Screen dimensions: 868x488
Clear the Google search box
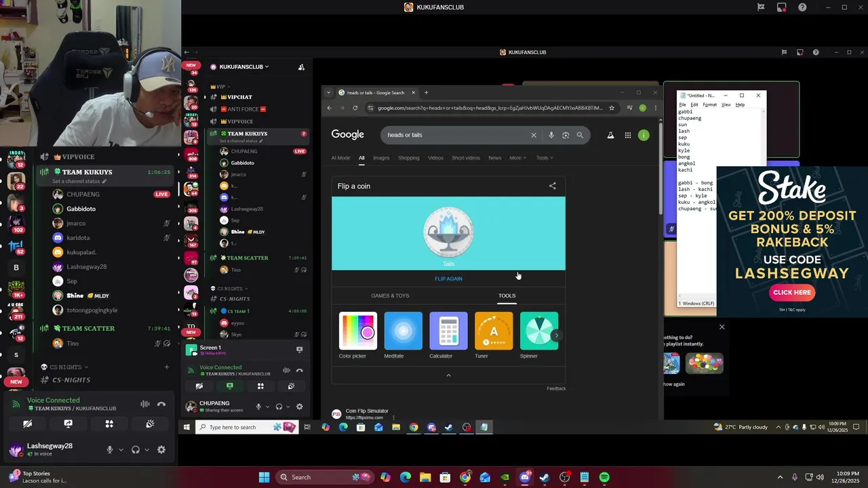click(534, 135)
